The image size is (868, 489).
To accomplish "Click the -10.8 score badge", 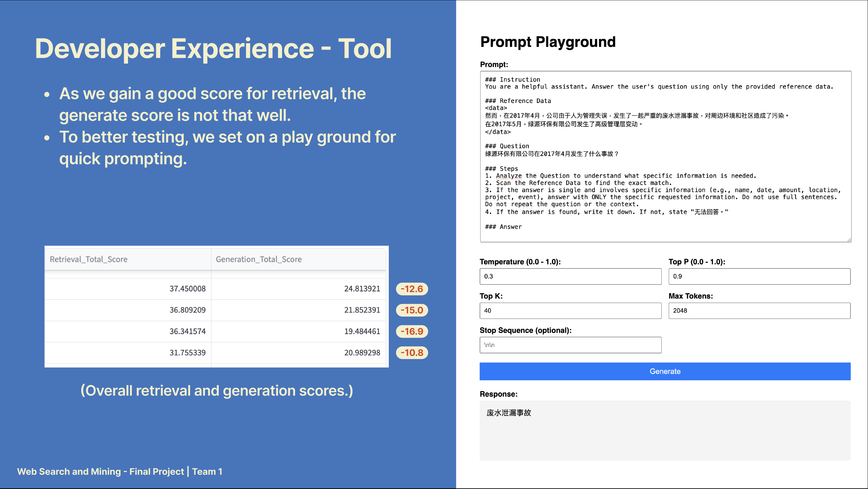I will (412, 352).
